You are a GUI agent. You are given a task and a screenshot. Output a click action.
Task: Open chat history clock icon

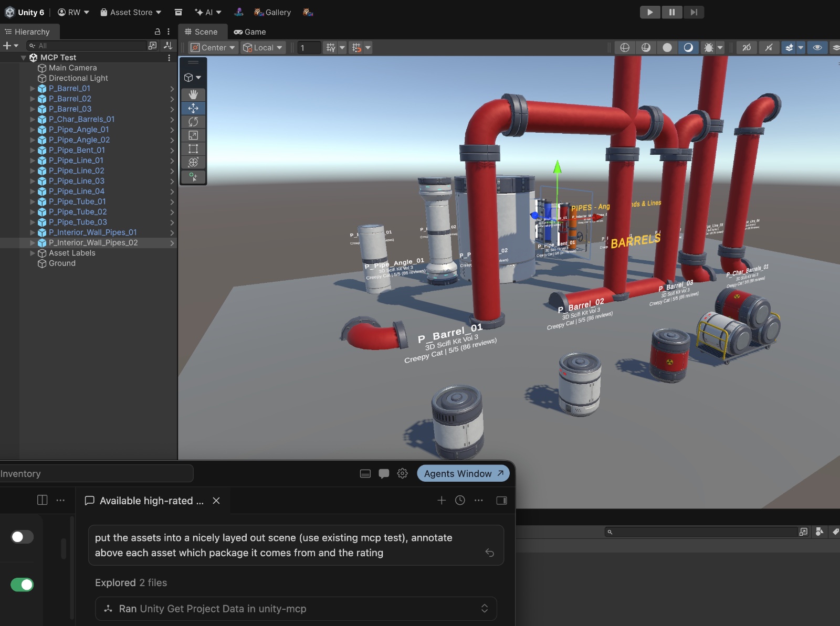[x=460, y=501]
